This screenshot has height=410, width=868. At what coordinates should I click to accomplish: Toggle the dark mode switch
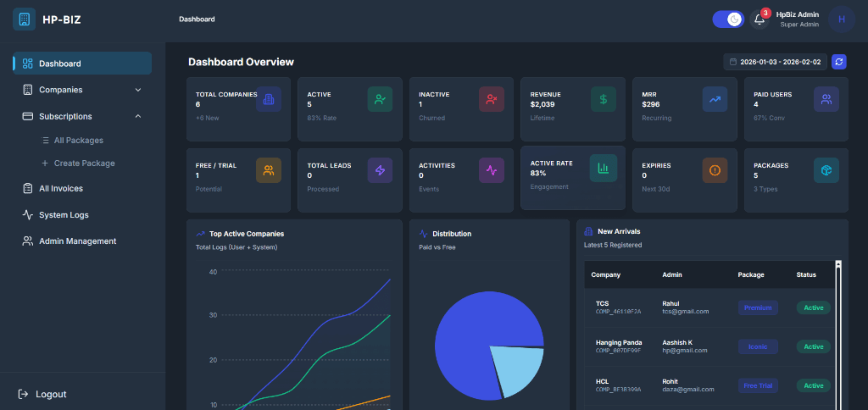(728, 19)
